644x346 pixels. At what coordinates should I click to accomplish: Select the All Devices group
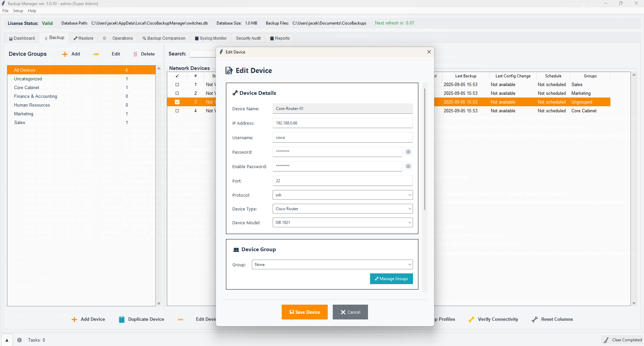81,70
